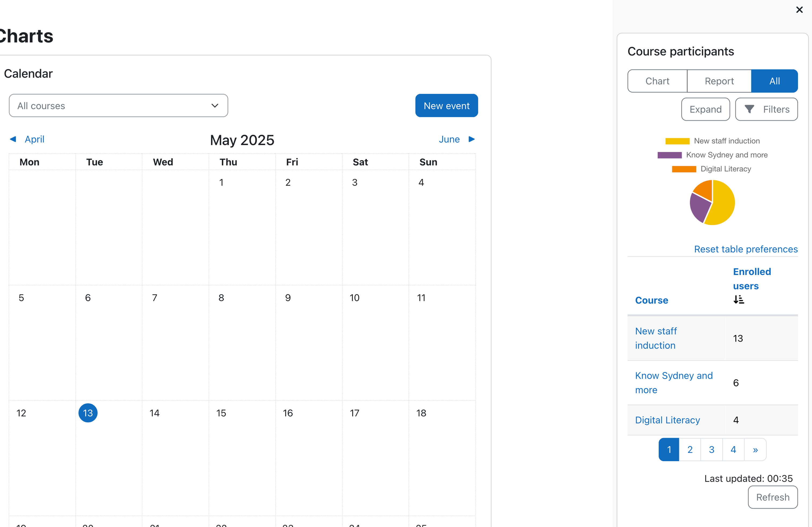Click the funnel icon in Filters
Screen dimensions: 812x527
tap(749, 109)
